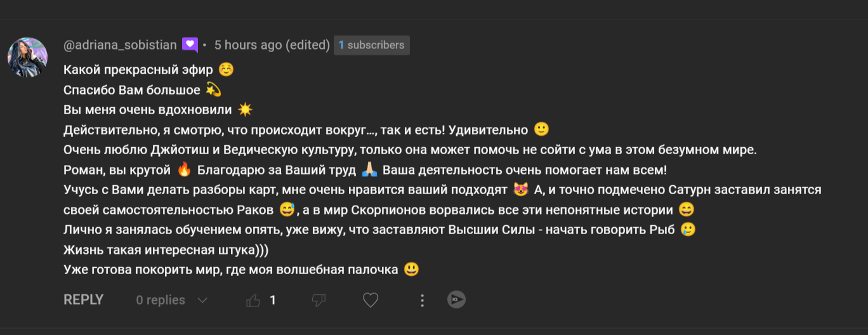
Task: Click the cat emoji after "подходят"
Action: click(520, 190)
